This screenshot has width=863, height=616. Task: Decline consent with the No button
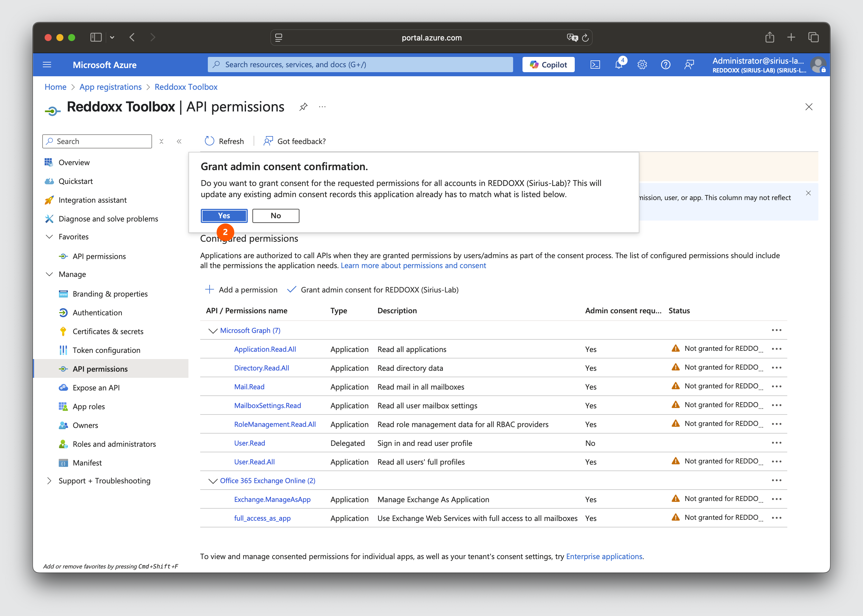click(x=276, y=216)
